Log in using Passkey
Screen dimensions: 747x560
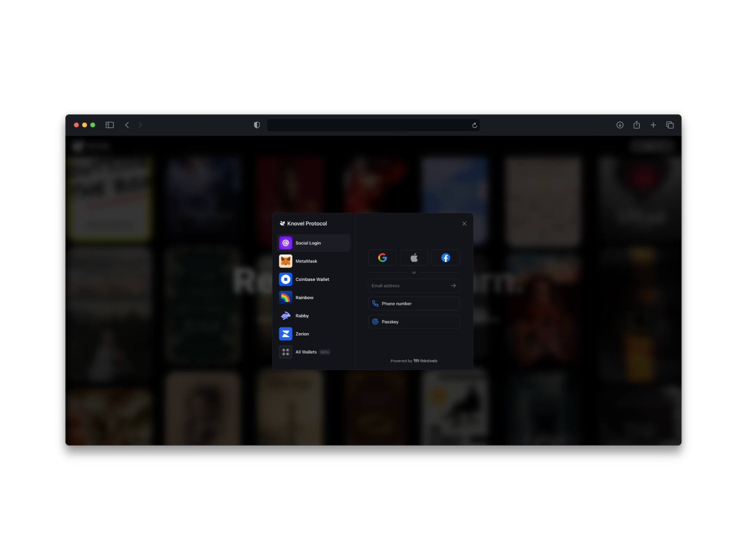pos(414,322)
